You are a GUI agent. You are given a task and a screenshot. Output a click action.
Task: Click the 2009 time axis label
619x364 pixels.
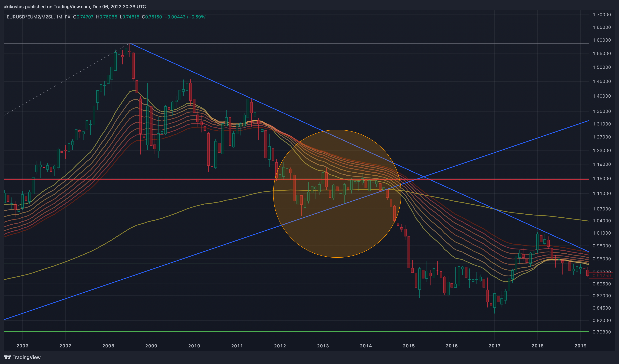151,346
